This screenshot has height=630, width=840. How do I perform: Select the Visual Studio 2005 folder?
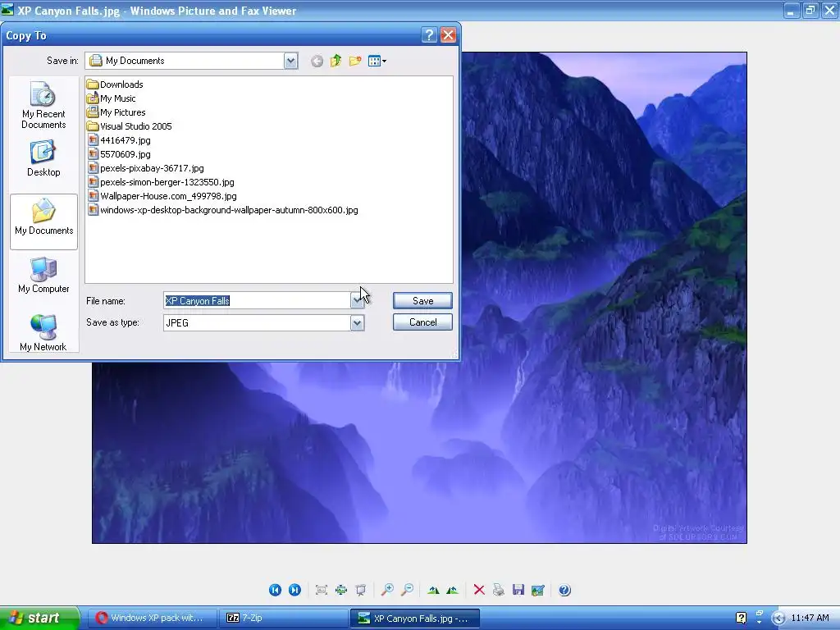pos(129,126)
